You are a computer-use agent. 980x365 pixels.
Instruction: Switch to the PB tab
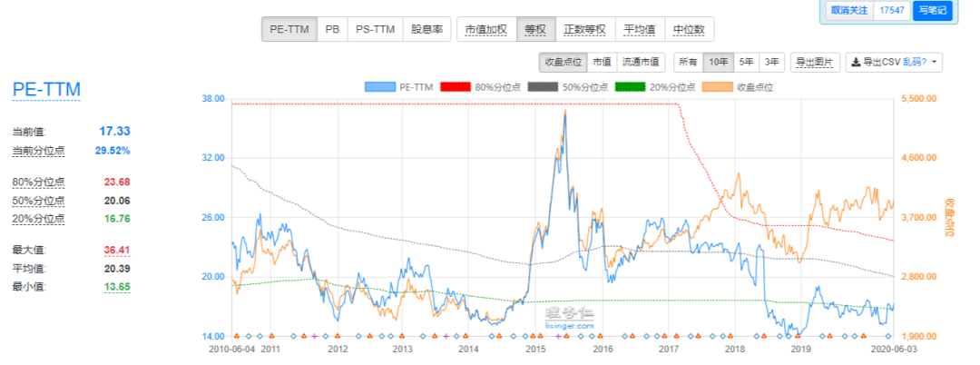(333, 29)
